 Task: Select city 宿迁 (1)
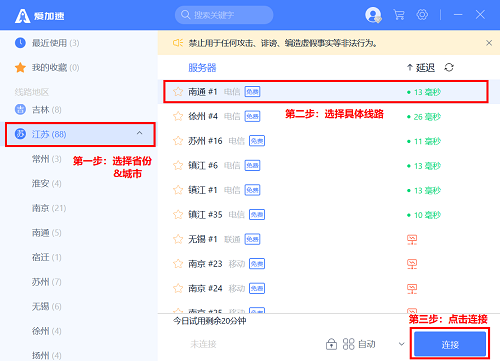click(47, 257)
